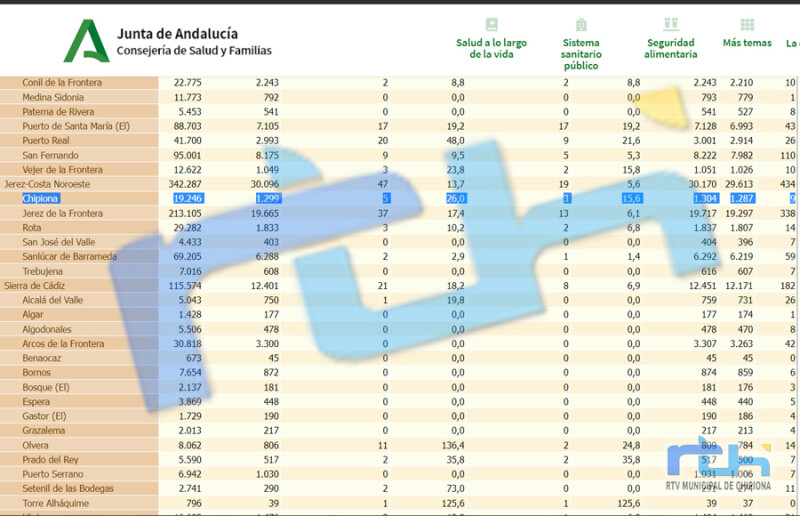Click the Puerto de Santa María row
Screen dimensions: 800x516
(400, 126)
